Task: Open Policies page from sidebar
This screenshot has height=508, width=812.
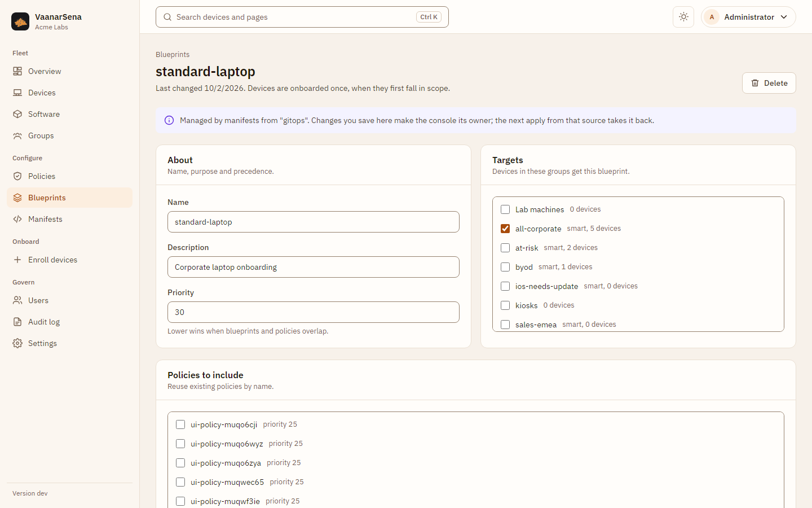Action: pyautogui.click(x=69, y=176)
